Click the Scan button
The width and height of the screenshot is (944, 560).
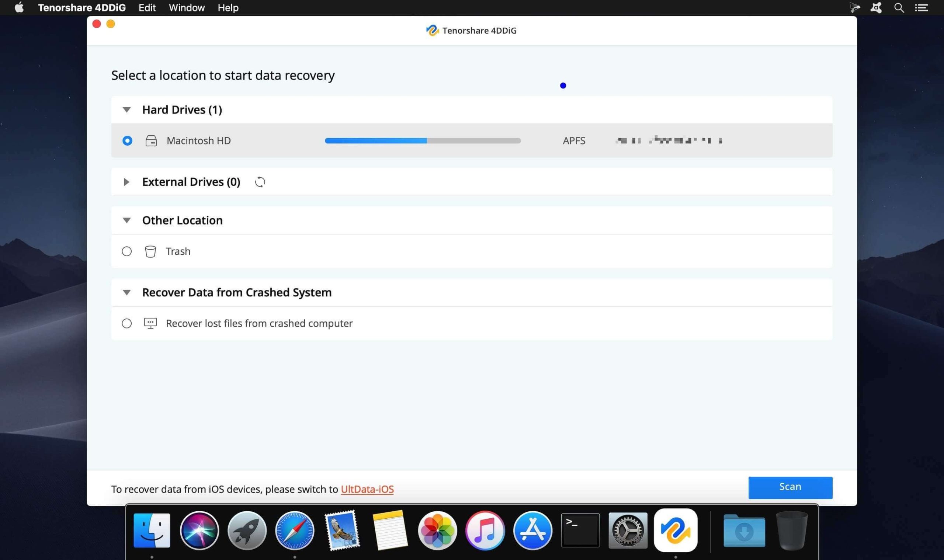(x=790, y=487)
